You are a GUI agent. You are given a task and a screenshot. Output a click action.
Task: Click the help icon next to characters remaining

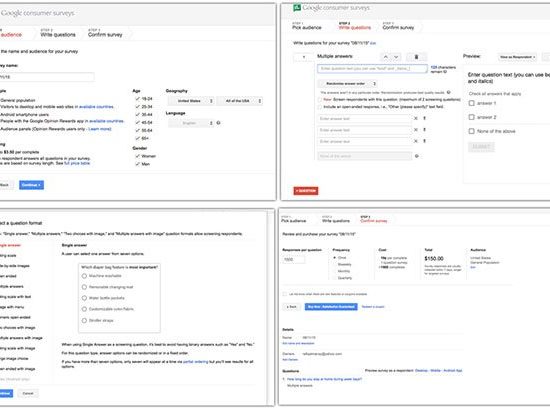445,72
